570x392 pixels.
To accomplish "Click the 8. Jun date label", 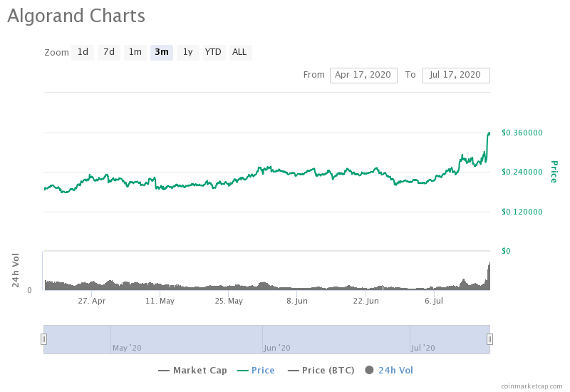I will click(x=297, y=301).
